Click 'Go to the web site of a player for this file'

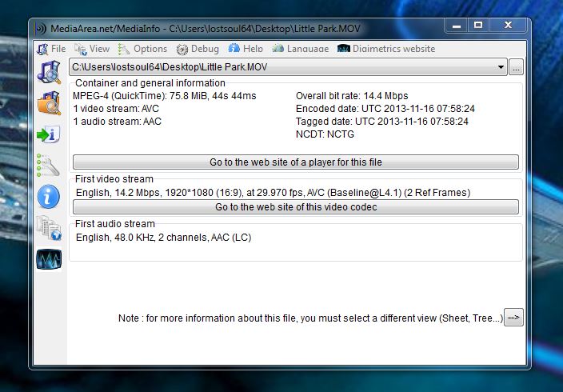[x=296, y=162]
